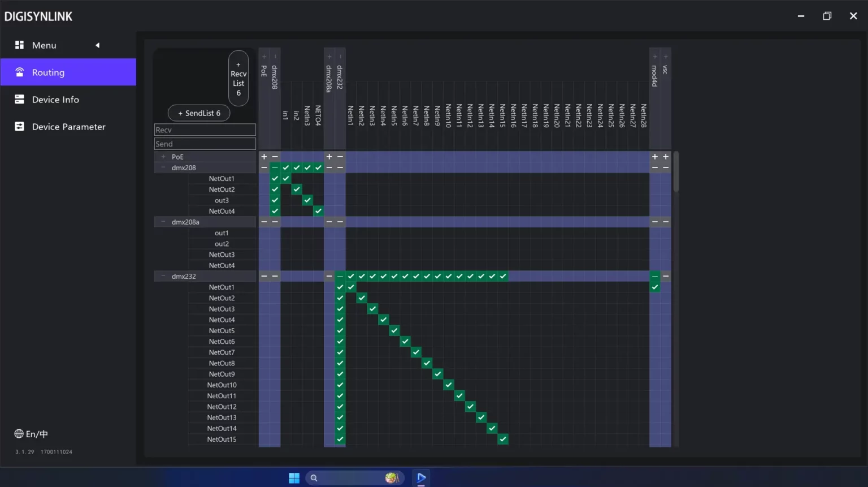Switch language with the En/中 globe icon
The width and height of the screenshot is (868, 487).
(19, 434)
